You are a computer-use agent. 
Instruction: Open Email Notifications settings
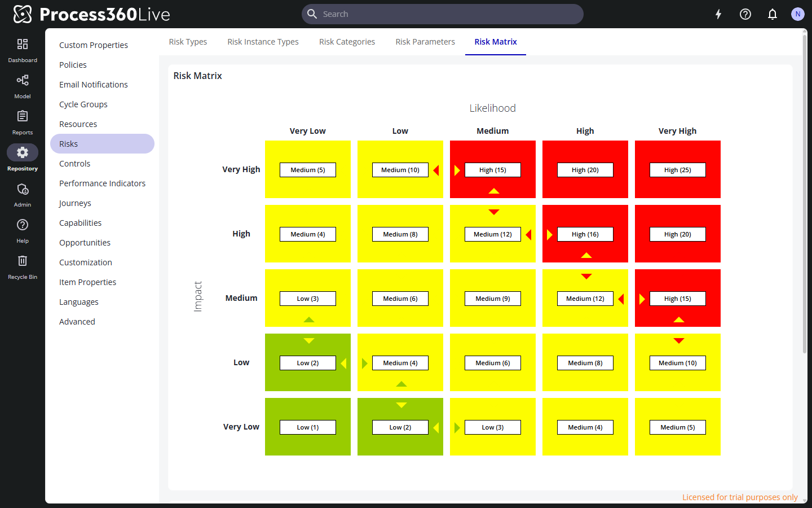102,85
